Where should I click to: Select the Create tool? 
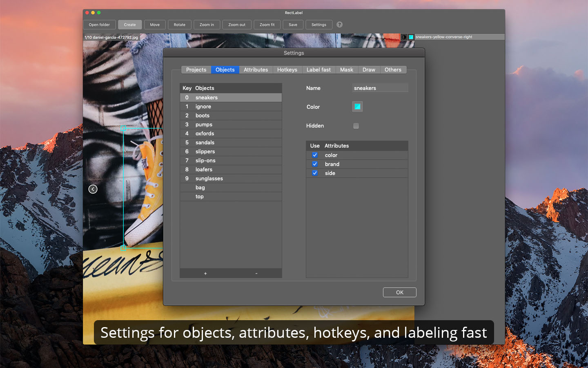tap(130, 25)
